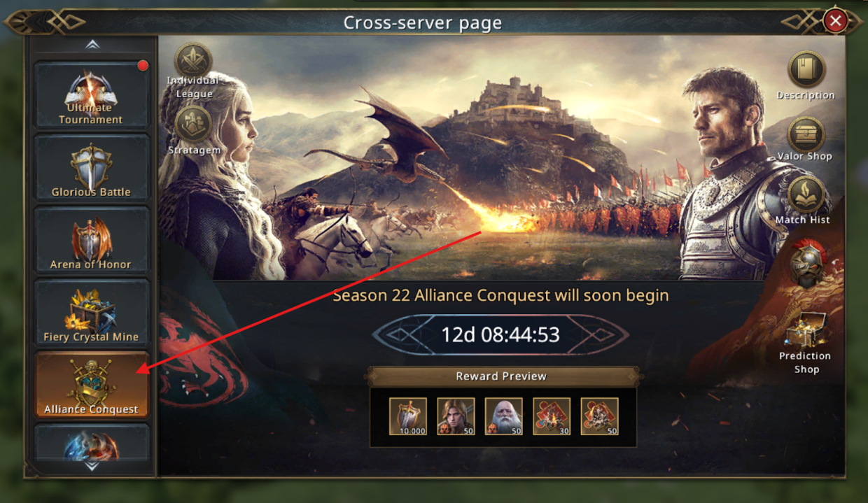View Match History flame icon
The image size is (868, 503).
click(x=806, y=194)
